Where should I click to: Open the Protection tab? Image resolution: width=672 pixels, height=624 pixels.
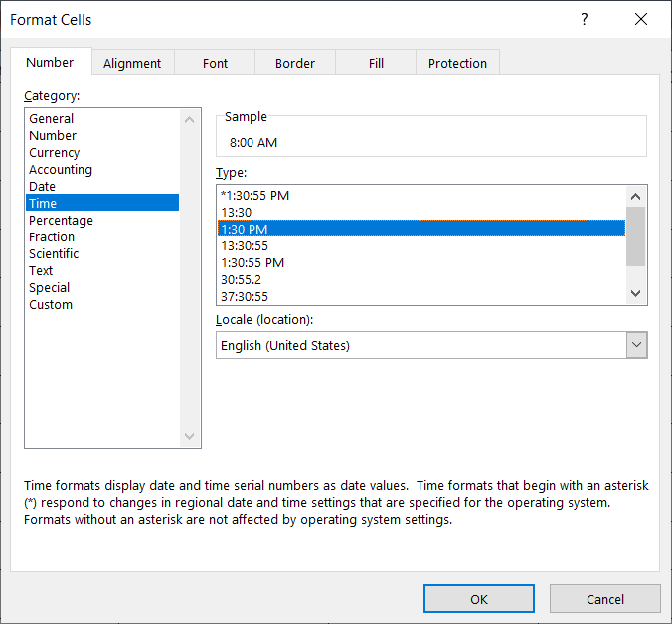[457, 63]
